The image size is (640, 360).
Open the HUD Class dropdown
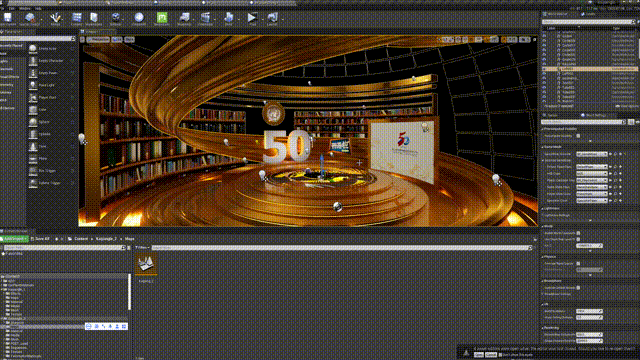coord(592,173)
